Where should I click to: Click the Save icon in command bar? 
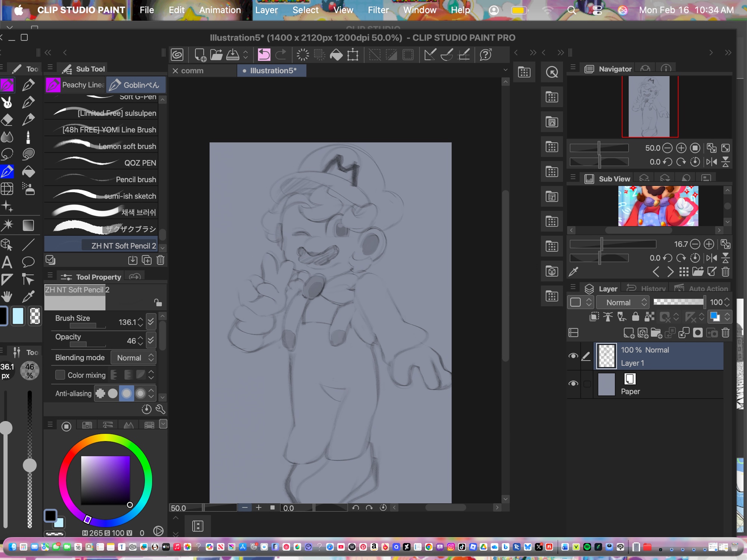coord(233,55)
